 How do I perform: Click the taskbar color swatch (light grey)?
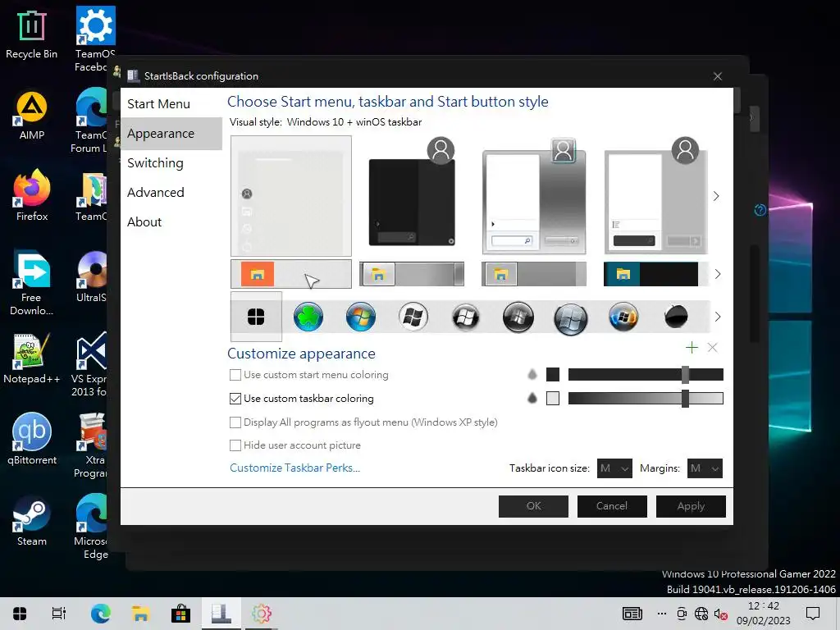552,398
